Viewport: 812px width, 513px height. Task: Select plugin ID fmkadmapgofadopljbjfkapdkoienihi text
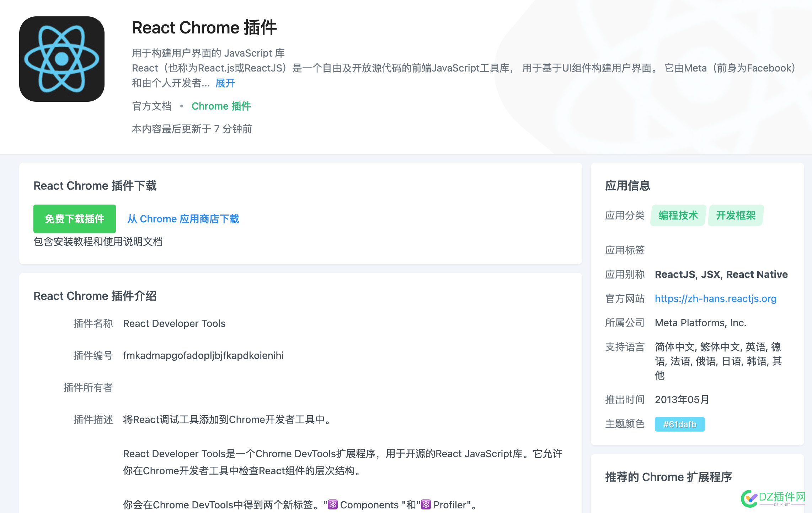click(x=203, y=355)
